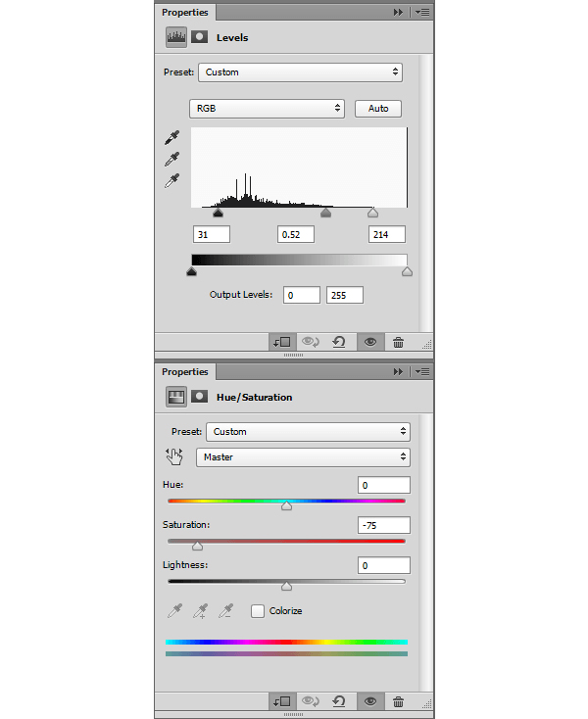The image size is (588, 719).
Task: Open the Hue/Saturation panel flyout menu
Action: [x=422, y=372]
